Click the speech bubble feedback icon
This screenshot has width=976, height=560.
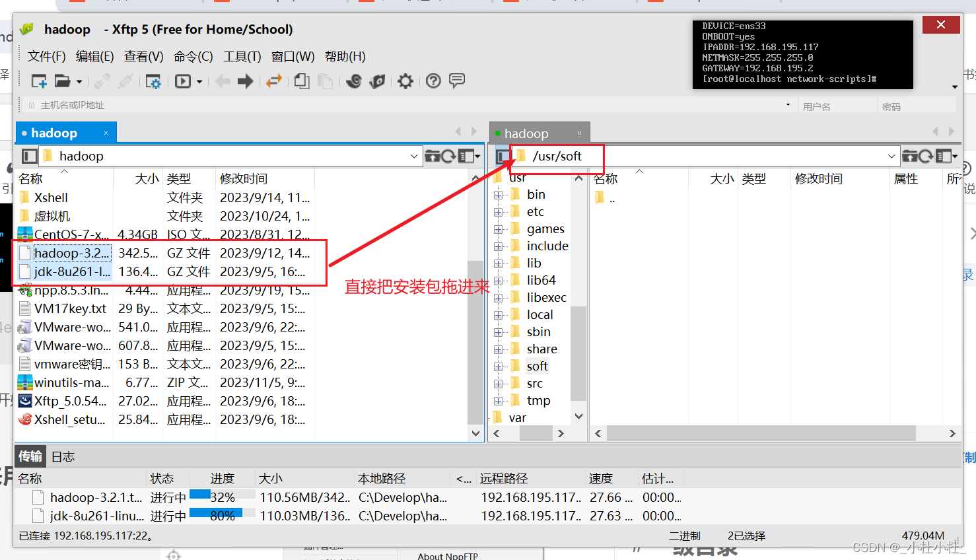457,81
